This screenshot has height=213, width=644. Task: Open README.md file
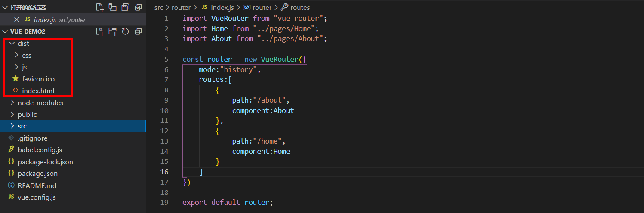37,185
